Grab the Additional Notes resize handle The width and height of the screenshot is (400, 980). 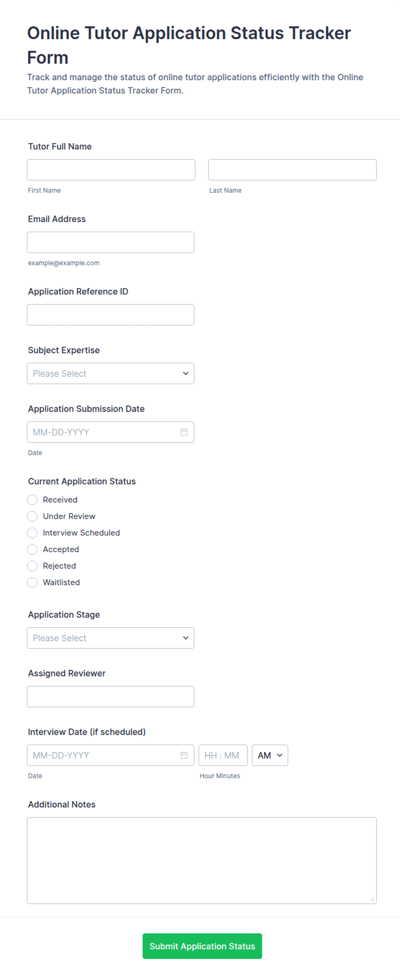372,900
